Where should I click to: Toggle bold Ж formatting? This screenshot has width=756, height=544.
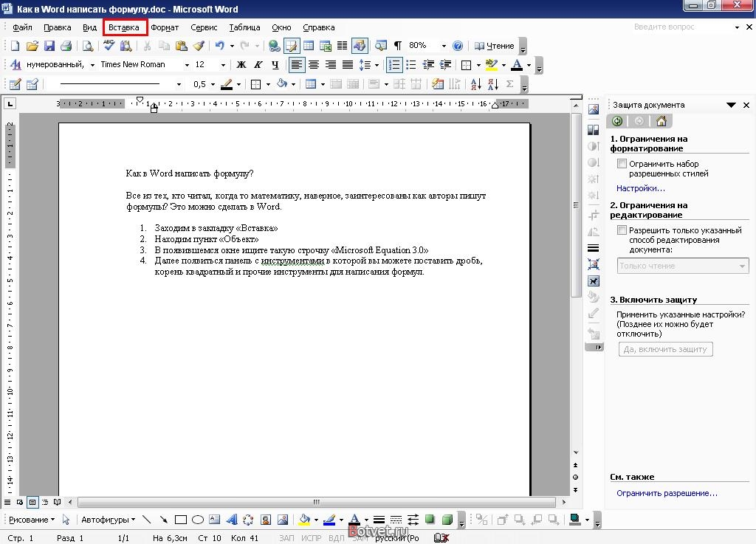click(x=241, y=64)
